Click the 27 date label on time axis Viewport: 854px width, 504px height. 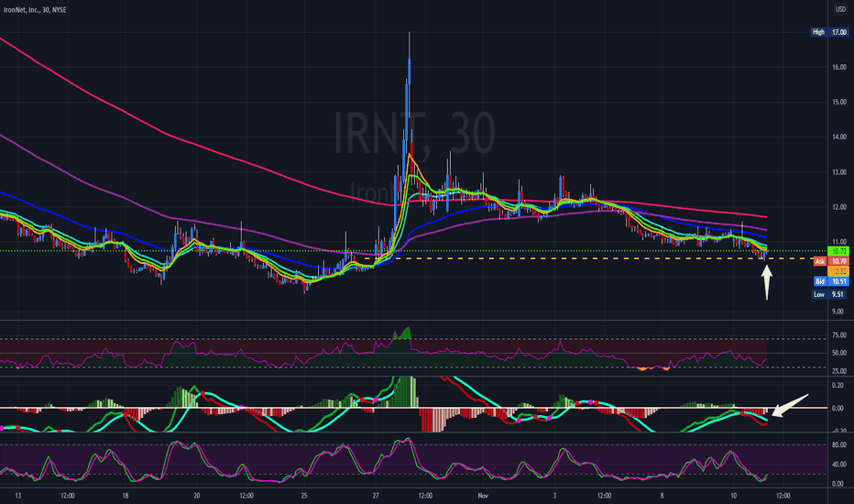[376, 496]
